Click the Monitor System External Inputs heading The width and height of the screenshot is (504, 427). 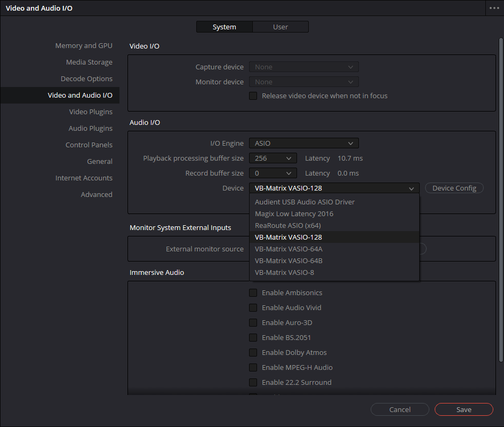180,227
